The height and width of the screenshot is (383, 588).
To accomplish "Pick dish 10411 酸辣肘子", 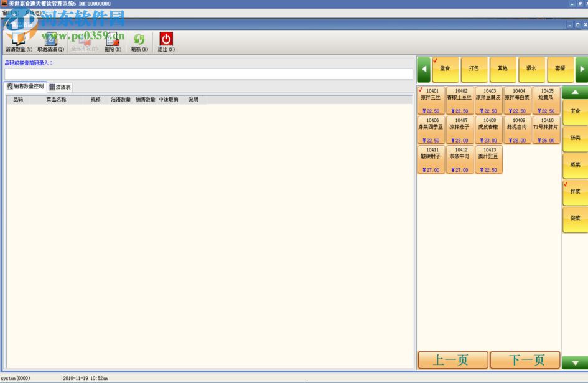I will coord(431,159).
